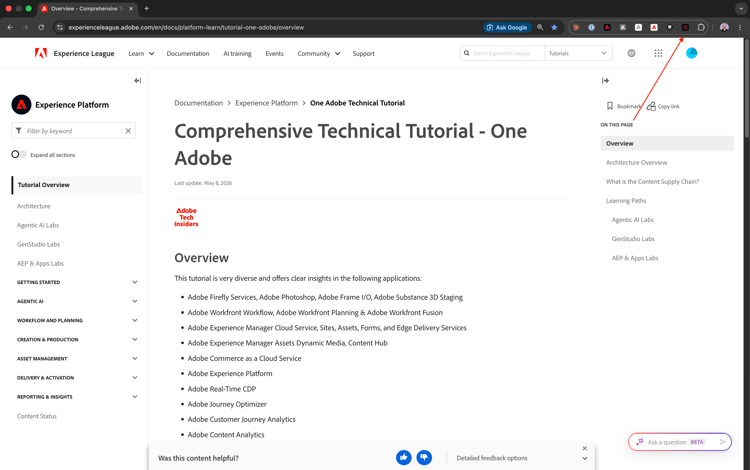Click the Ask Google button

(507, 27)
